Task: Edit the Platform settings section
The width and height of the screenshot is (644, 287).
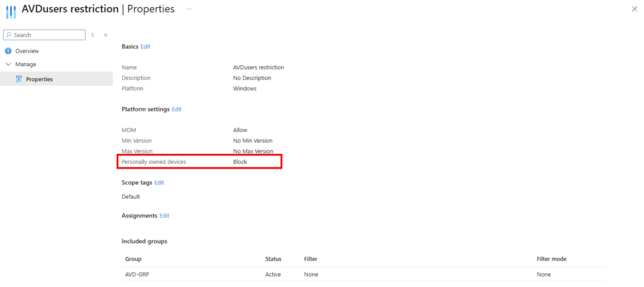Action: 177,110
